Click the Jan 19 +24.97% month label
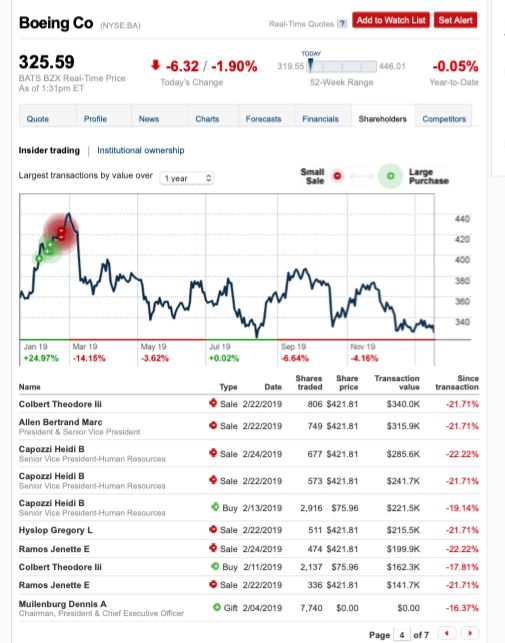 pos(41,353)
